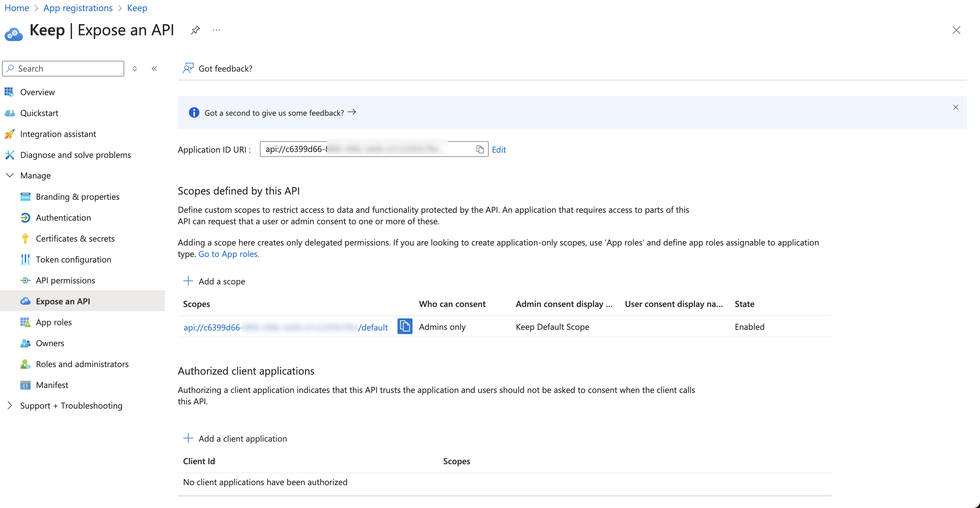Open the more options ellipsis menu
The width and height of the screenshot is (980, 508).
(x=216, y=30)
